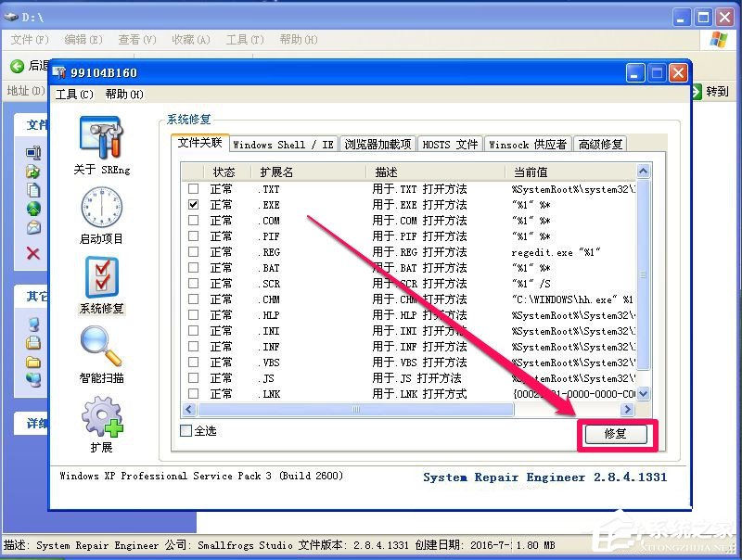
Task: Enable the 全选 select-all checkbox
Action: (185, 428)
